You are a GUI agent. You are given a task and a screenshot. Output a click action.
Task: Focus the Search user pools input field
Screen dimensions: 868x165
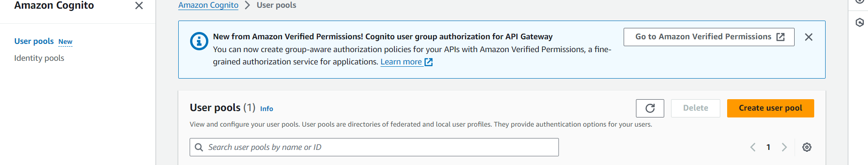point(374,147)
